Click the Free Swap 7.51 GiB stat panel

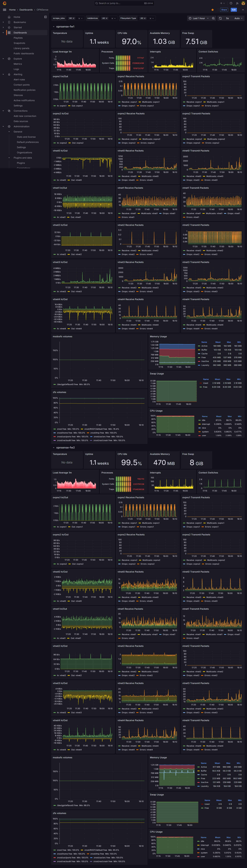pos(197,39)
